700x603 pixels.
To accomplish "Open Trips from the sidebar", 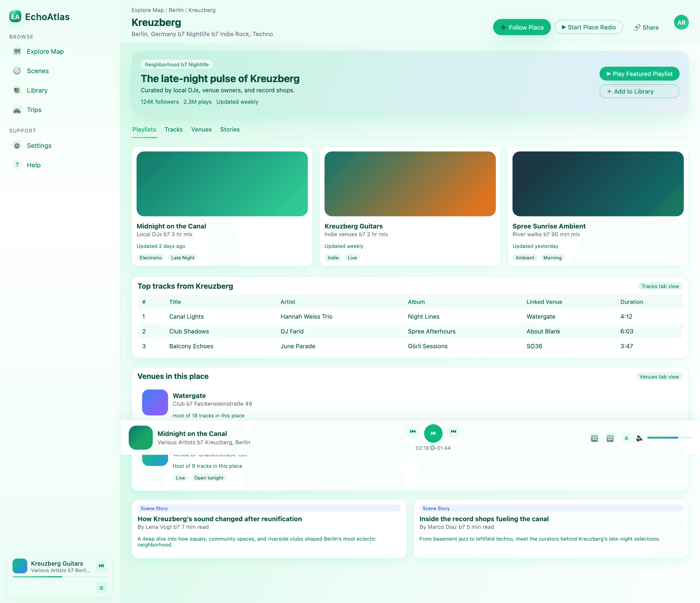I will tap(34, 110).
